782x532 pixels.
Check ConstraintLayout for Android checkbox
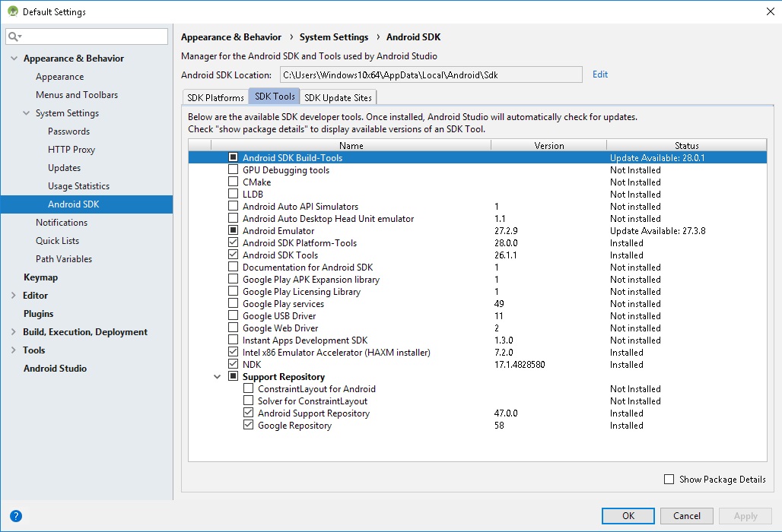[x=248, y=388]
